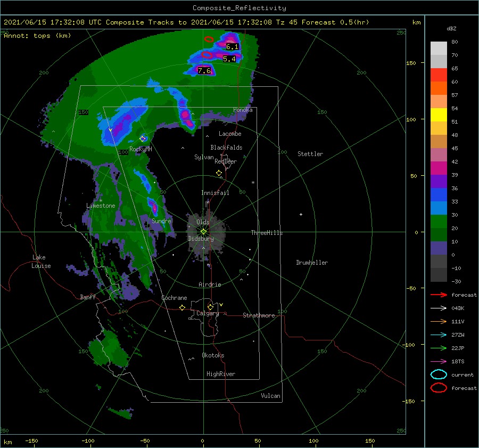Click the yellow diamond marker below RedDeer
This screenshot has width=479, height=448.
click(x=219, y=173)
